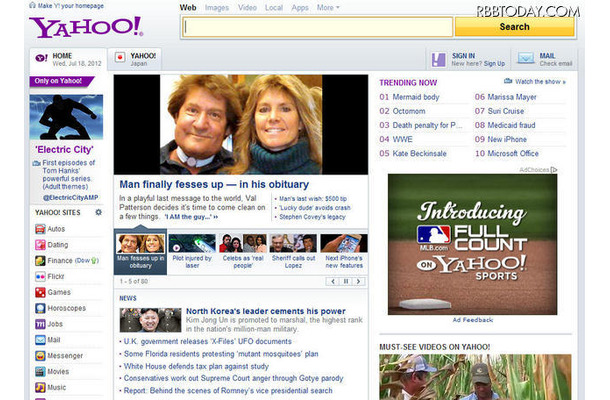Screen dimensions: 610x400
Task: Open the Movies icon
Action: point(40,372)
